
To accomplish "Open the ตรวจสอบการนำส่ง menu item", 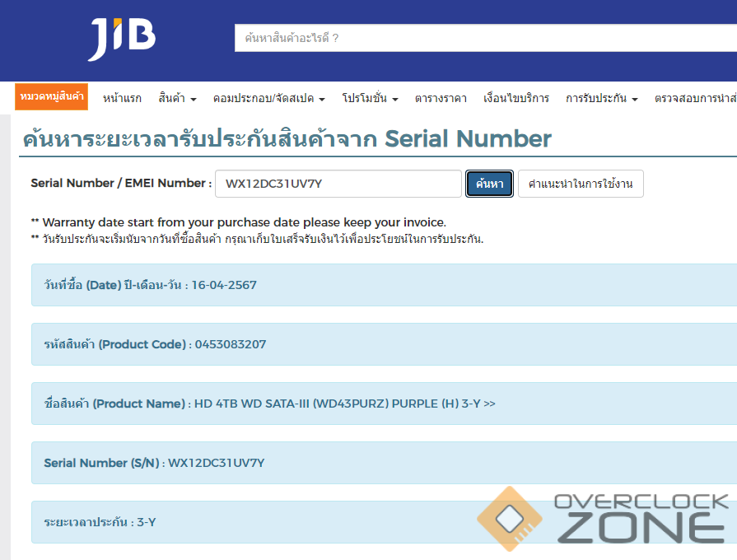I will click(696, 98).
